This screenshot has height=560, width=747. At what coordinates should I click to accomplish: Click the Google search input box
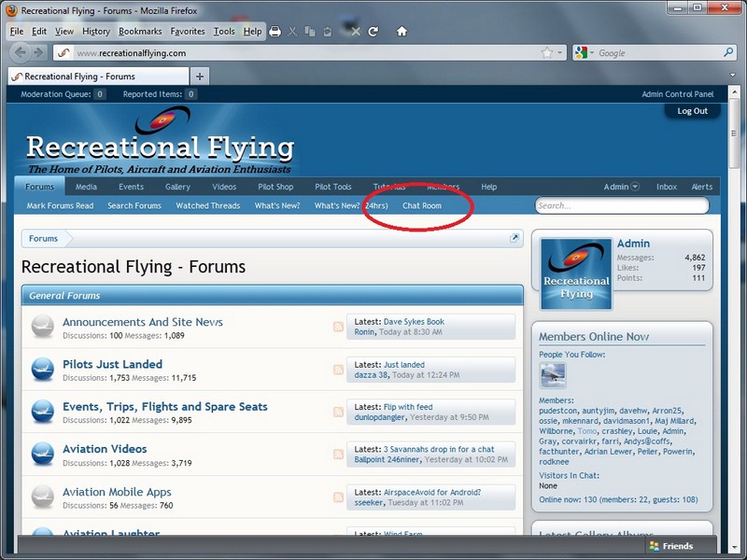[659, 53]
